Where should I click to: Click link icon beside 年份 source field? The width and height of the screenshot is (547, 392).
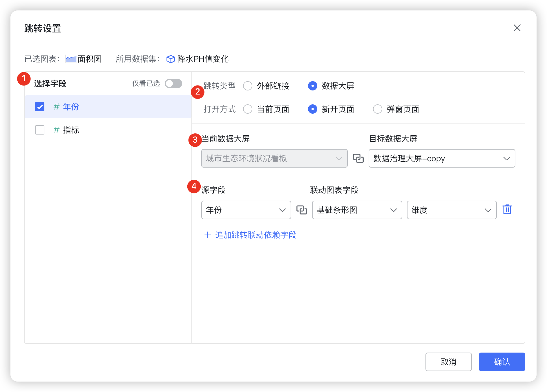(x=302, y=210)
